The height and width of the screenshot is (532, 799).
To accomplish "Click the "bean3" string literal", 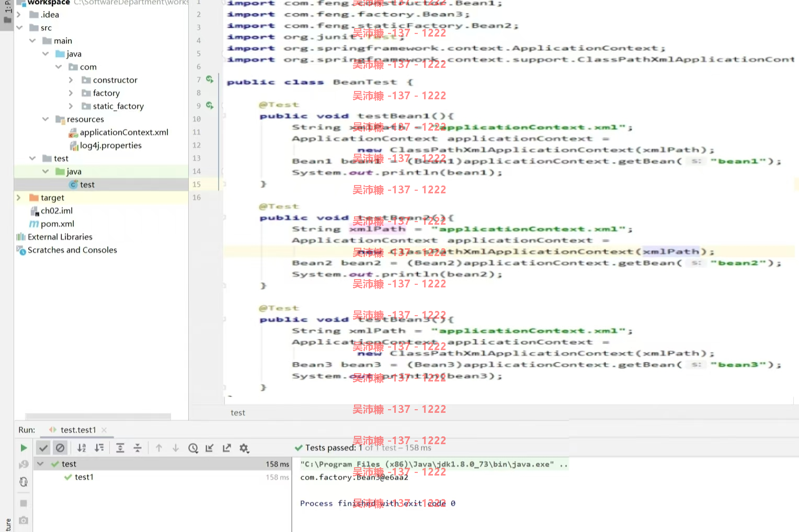I will (738, 365).
